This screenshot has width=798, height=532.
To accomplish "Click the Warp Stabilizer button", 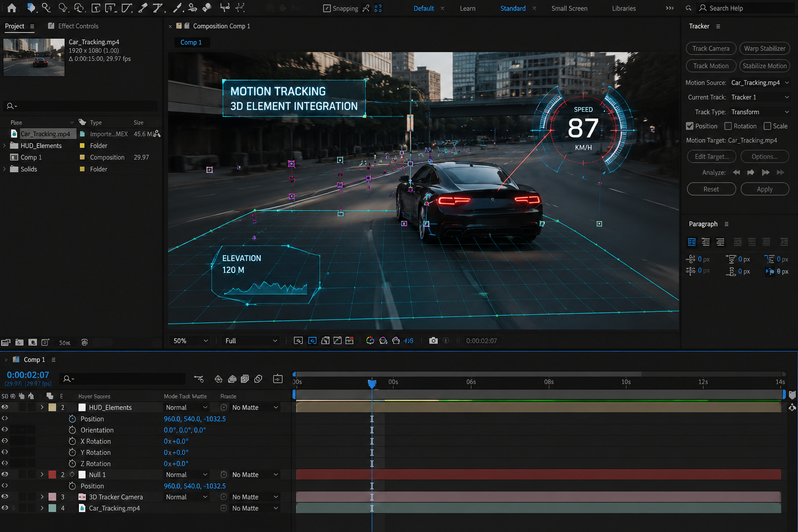I will (x=765, y=48).
